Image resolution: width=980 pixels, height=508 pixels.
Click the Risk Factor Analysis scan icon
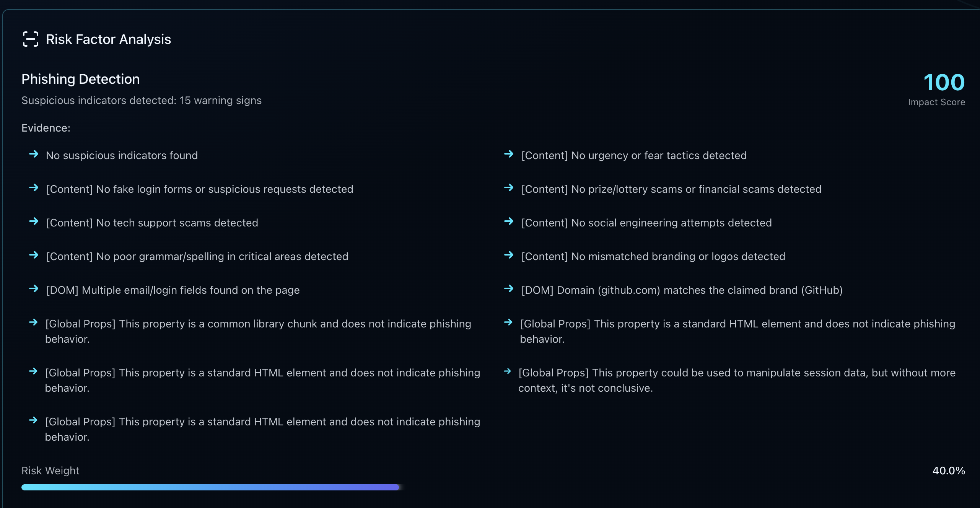pos(30,39)
